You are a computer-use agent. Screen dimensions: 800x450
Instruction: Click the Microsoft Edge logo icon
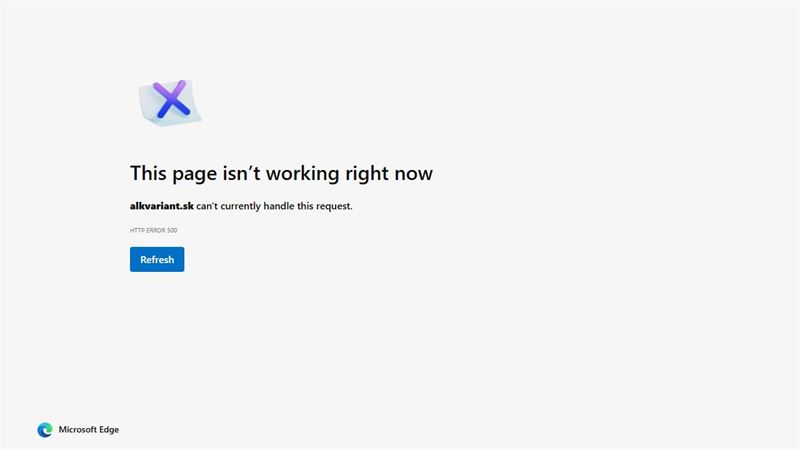45,430
